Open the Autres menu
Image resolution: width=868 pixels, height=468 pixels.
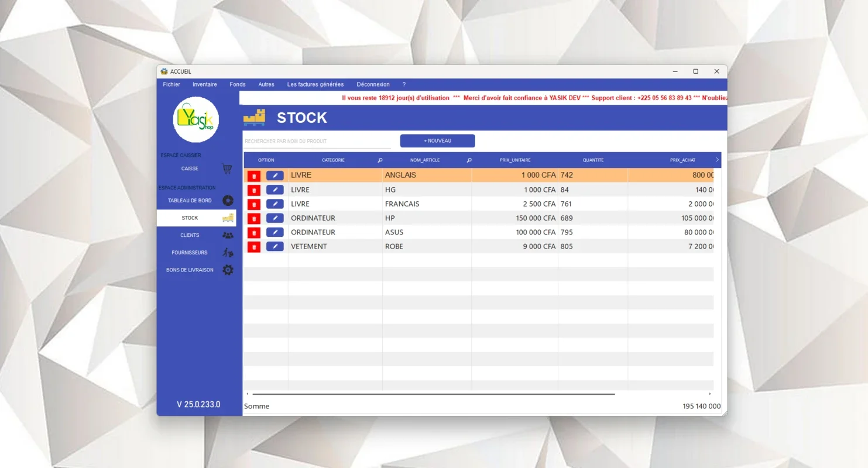pyautogui.click(x=266, y=84)
